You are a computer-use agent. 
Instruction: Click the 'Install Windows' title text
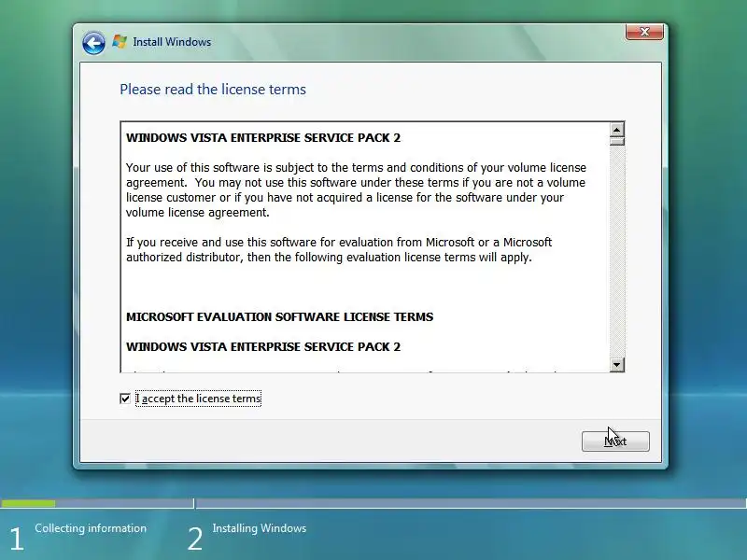172,42
